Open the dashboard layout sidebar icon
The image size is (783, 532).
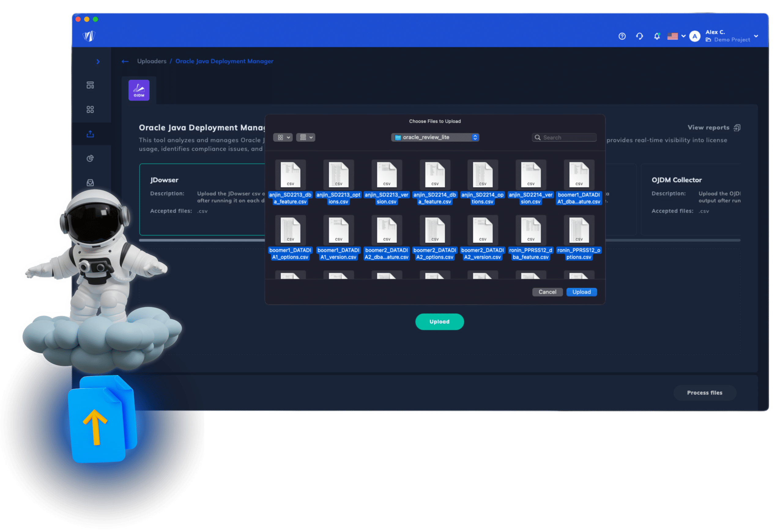coord(90,85)
